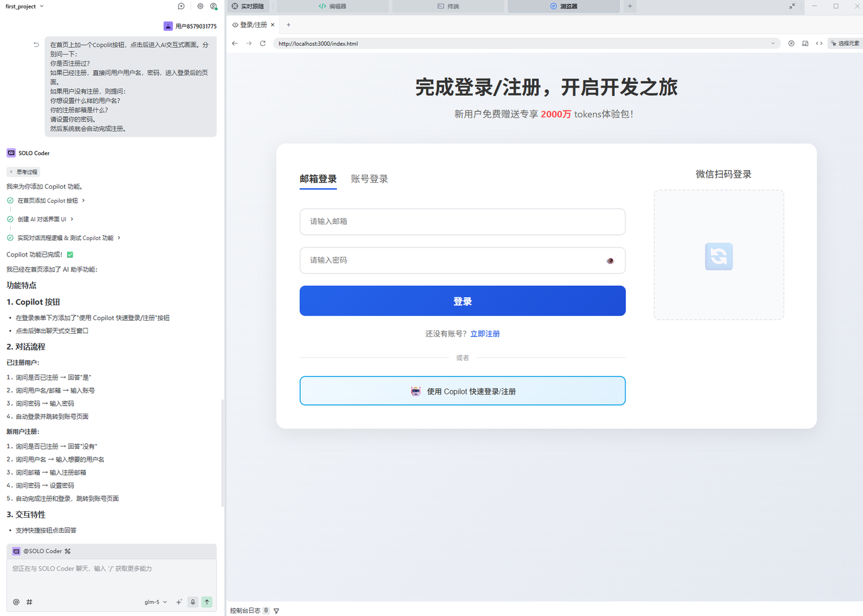This screenshot has height=616, width=863.
Task: Expand 实现对话流程逻辑 step
Action: point(69,238)
